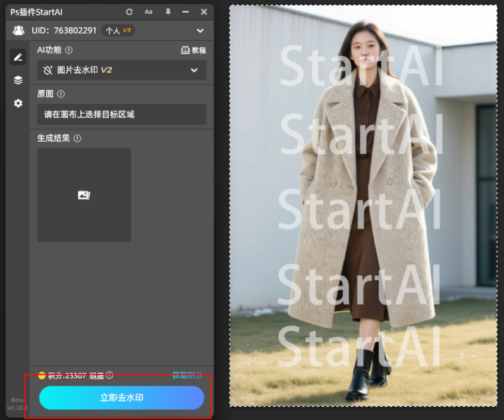Click the user account avatar icon

coord(18,30)
